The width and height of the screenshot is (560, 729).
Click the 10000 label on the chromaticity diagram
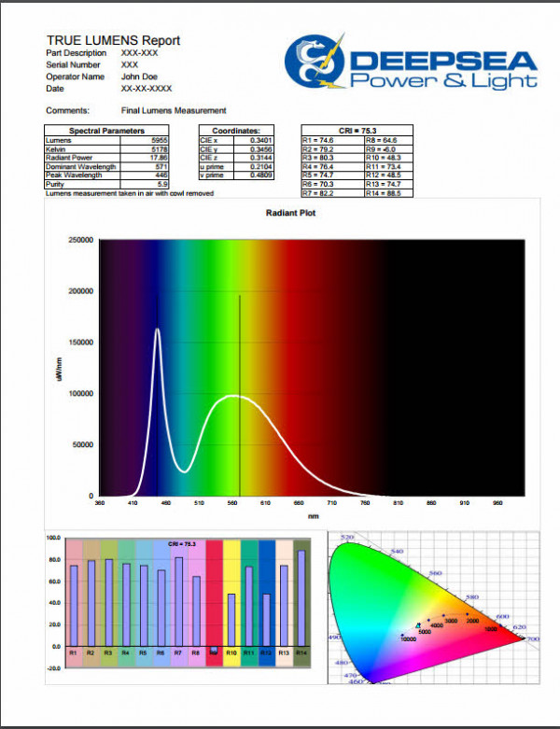(408, 639)
